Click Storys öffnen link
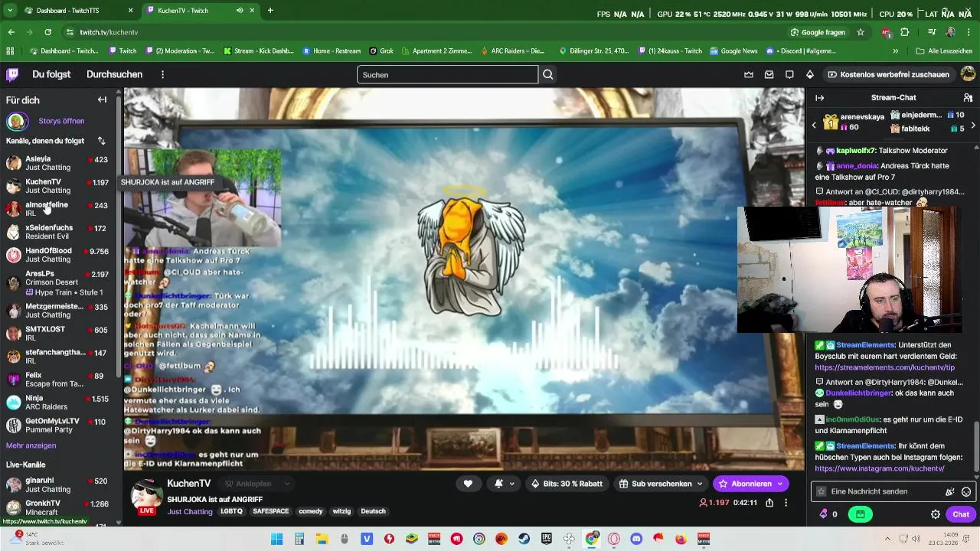Screen dimensions: 980x551 point(61,121)
